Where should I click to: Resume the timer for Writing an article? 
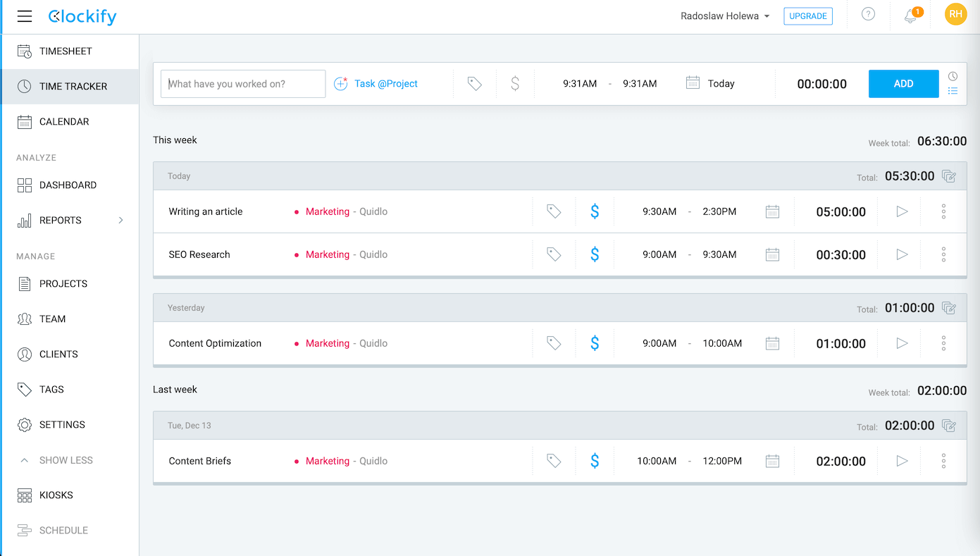(901, 211)
